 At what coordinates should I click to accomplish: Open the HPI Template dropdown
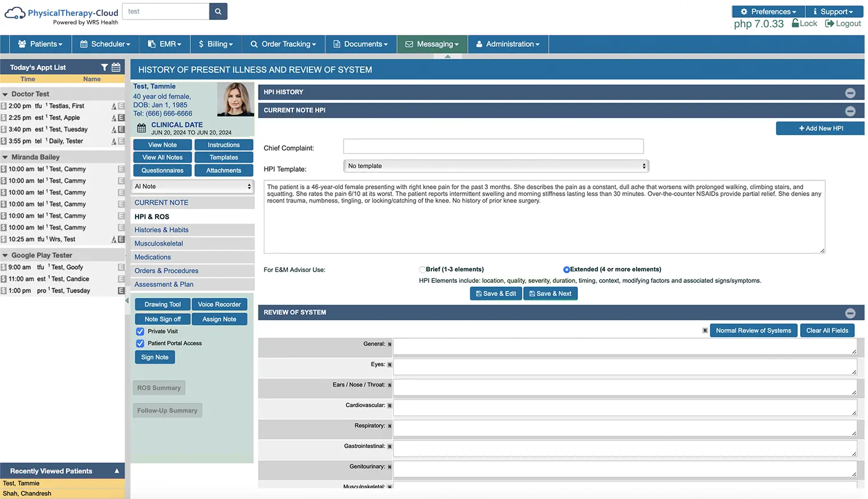[495, 166]
